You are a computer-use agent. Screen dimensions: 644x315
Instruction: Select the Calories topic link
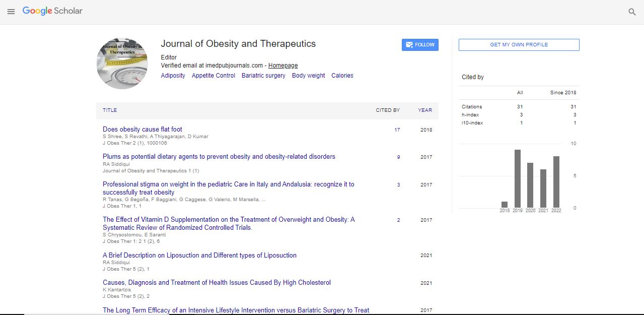click(x=342, y=76)
